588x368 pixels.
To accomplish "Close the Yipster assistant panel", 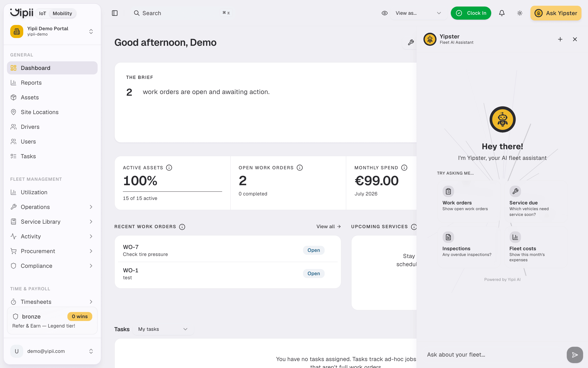I will click(575, 39).
